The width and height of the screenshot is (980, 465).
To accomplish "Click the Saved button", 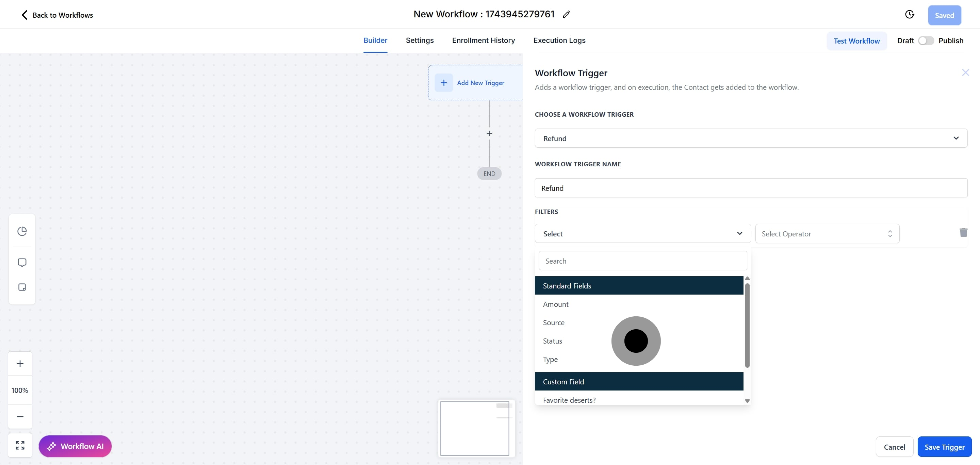I will click(x=944, y=15).
